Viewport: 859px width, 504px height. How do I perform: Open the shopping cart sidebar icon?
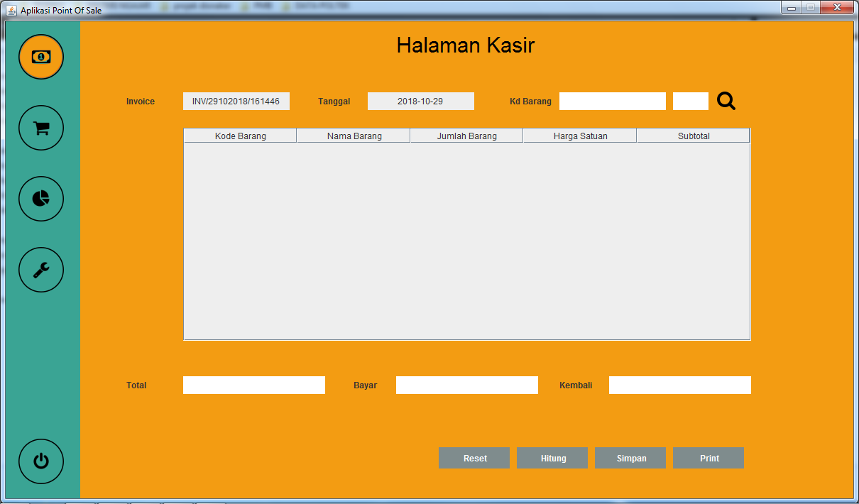pyautogui.click(x=40, y=128)
